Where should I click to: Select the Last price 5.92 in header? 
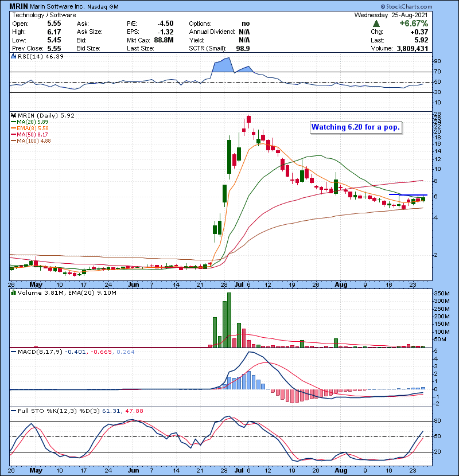point(421,40)
